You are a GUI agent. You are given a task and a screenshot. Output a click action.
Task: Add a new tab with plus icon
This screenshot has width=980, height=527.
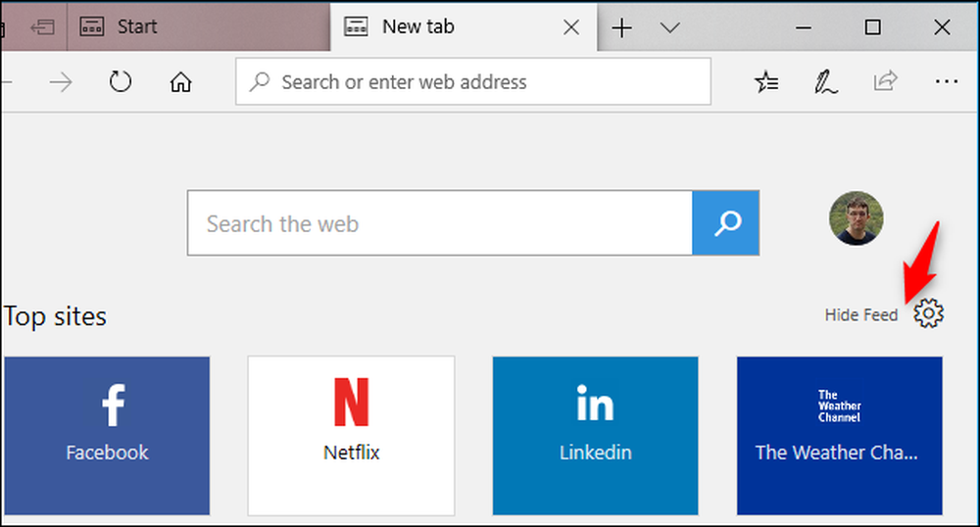(622, 27)
